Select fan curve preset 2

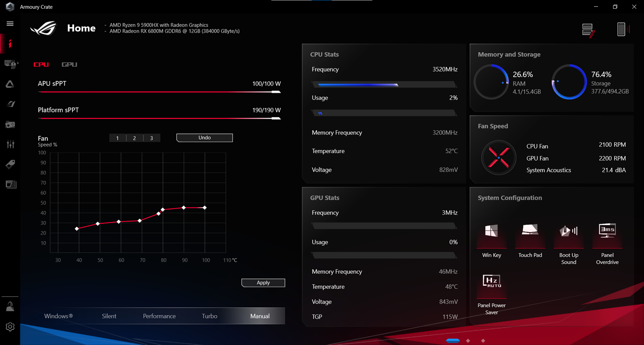[134, 138]
